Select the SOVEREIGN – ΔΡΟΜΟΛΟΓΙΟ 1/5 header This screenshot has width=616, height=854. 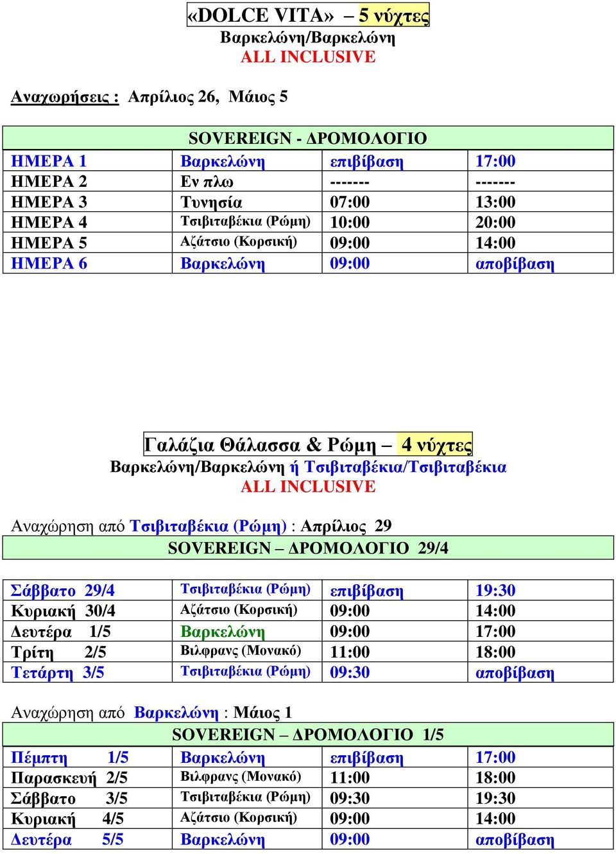click(308, 734)
